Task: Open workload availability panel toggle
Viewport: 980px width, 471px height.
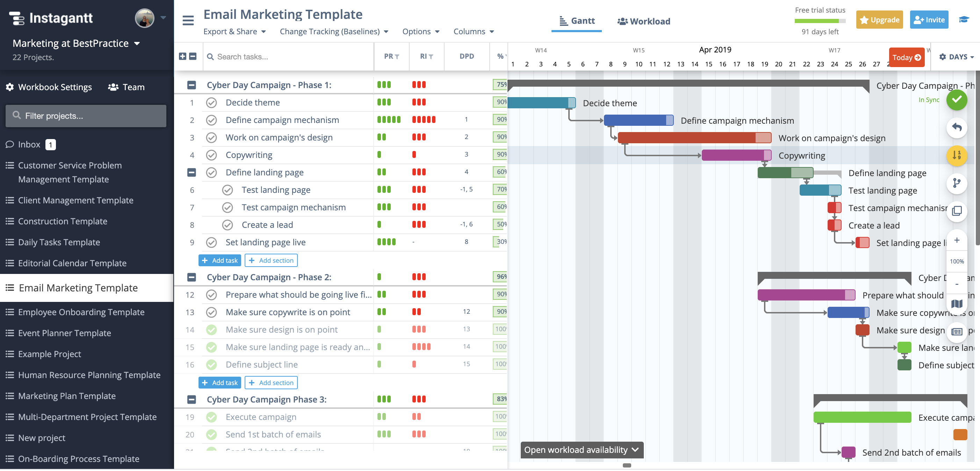Action: [581, 450]
